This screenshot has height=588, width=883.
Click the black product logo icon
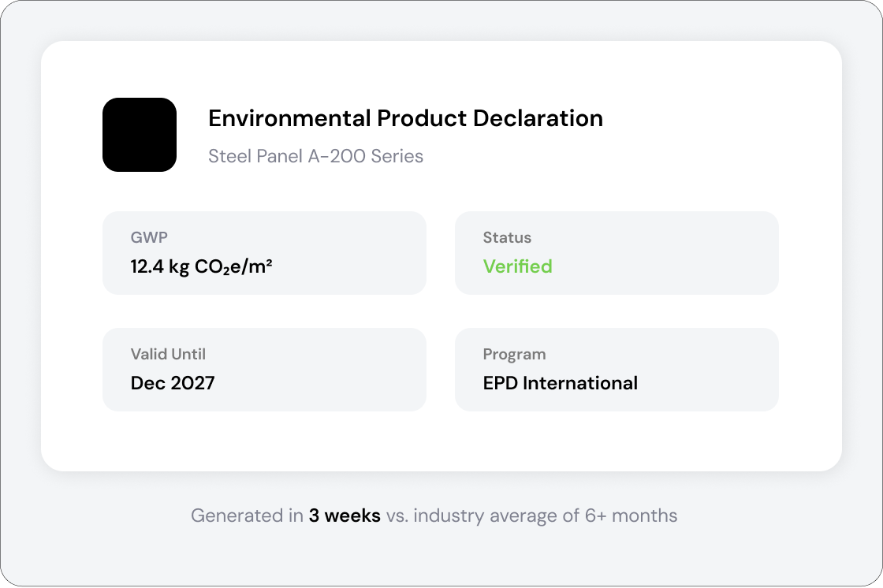(140, 135)
